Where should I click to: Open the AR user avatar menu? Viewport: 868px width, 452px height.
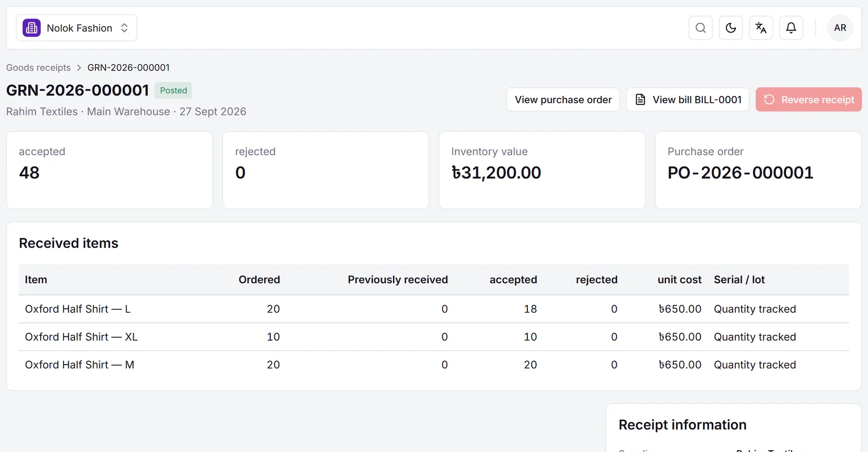click(840, 28)
